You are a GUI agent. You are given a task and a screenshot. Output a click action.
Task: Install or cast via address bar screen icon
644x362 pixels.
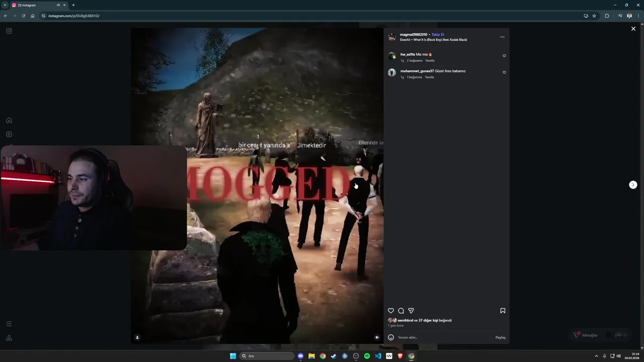coord(586,16)
